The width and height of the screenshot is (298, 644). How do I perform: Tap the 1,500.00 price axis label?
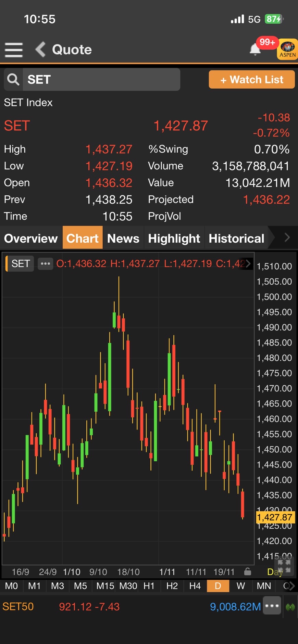[x=274, y=297]
